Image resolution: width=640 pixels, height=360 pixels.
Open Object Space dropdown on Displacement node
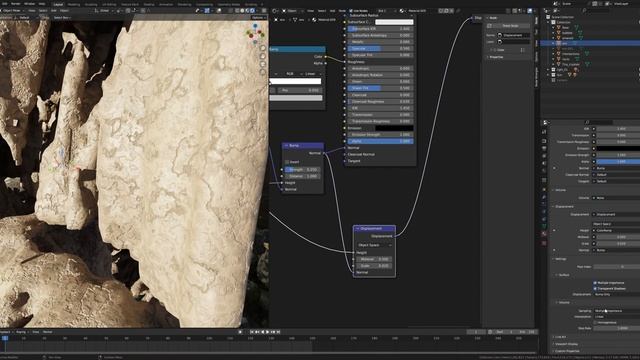(x=374, y=245)
